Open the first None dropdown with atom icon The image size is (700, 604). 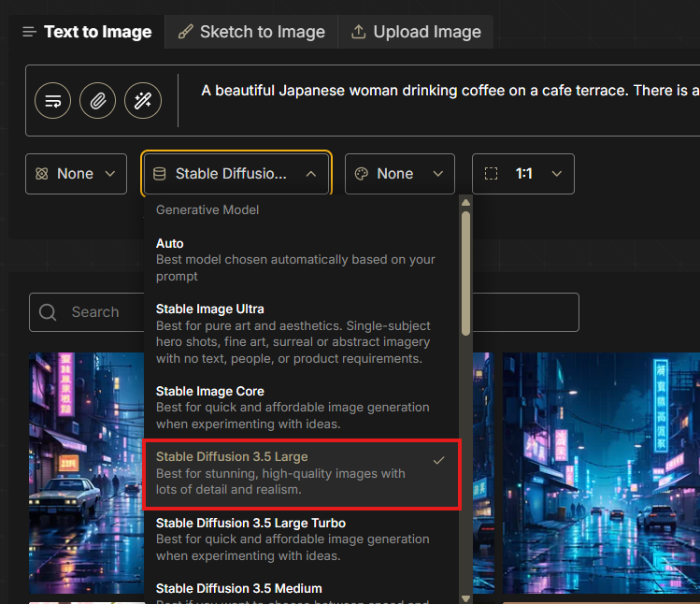pos(77,174)
